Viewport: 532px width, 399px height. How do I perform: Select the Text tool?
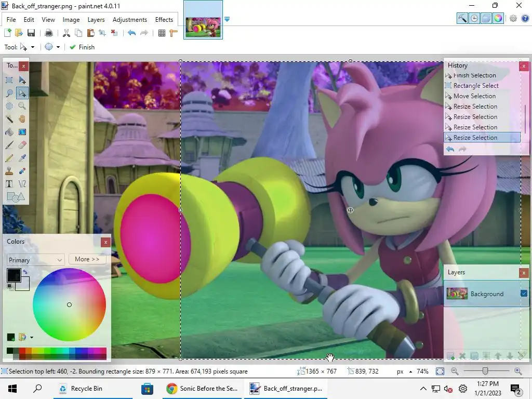click(9, 184)
